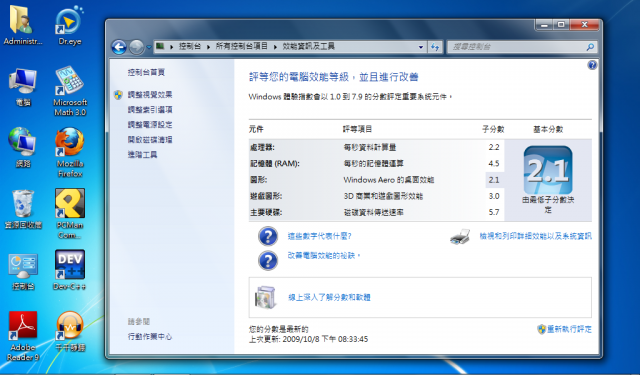Click the 2.1 base score badge

(548, 170)
